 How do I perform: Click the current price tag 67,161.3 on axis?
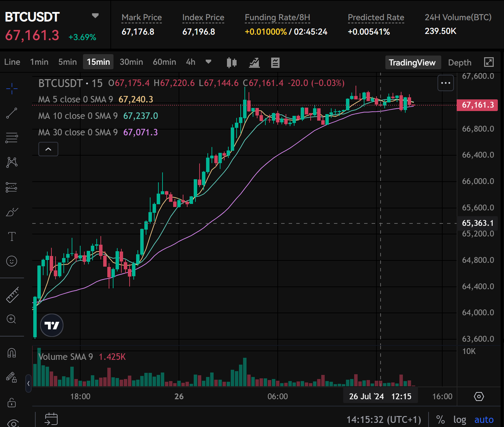pyautogui.click(x=477, y=105)
